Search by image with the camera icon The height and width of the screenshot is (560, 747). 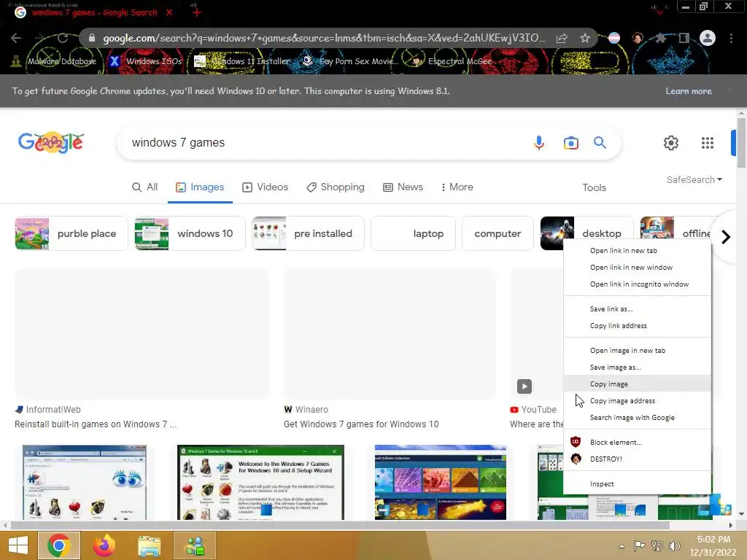click(570, 143)
